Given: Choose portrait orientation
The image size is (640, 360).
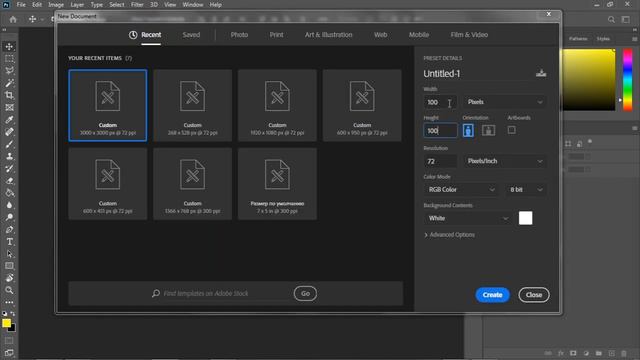Looking at the screenshot, I should [468, 131].
